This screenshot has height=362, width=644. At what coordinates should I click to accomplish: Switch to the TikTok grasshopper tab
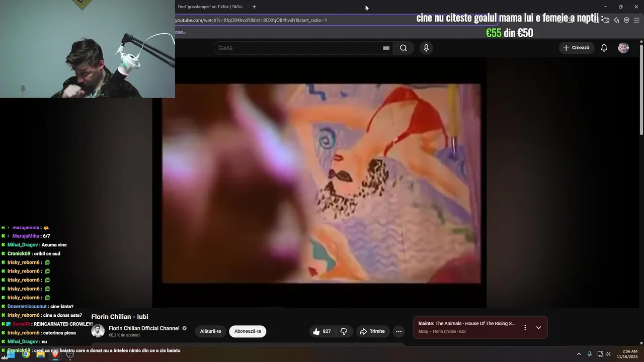(210, 7)
